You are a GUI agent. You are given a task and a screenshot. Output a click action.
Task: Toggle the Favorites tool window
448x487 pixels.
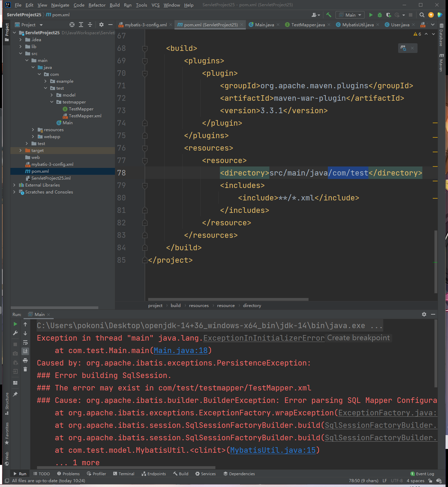click(7, 433)
